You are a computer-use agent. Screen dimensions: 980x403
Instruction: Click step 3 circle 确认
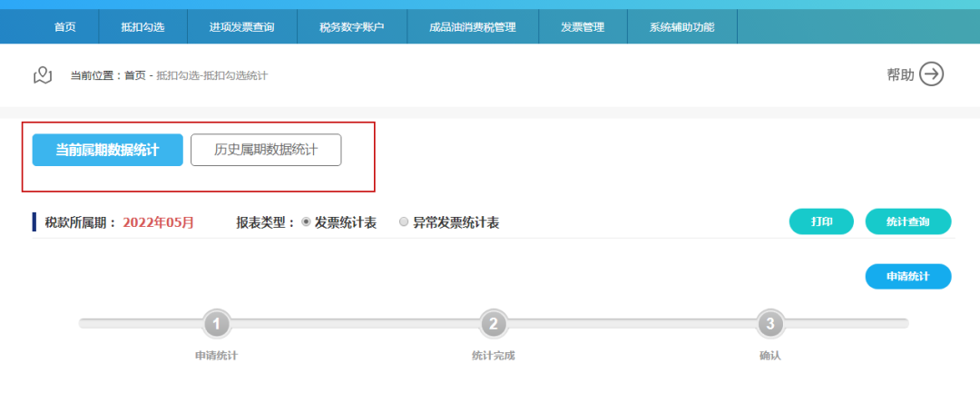pos(770,323)
